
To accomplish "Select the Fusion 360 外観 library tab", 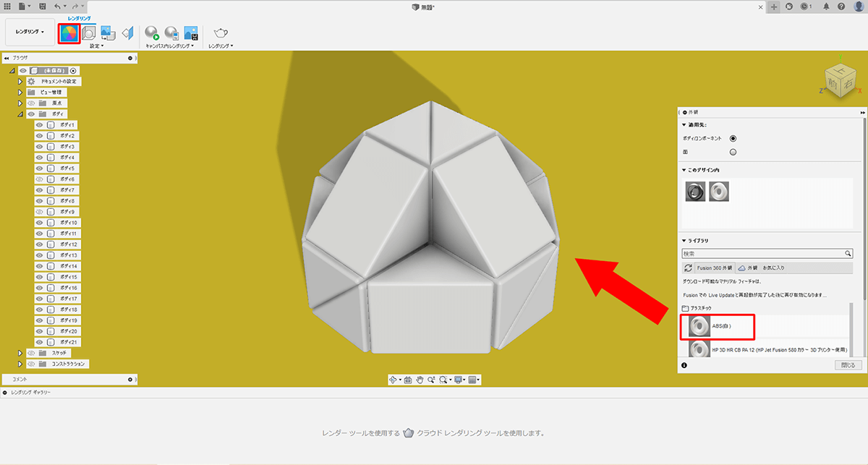I will [x=714, y=268].
